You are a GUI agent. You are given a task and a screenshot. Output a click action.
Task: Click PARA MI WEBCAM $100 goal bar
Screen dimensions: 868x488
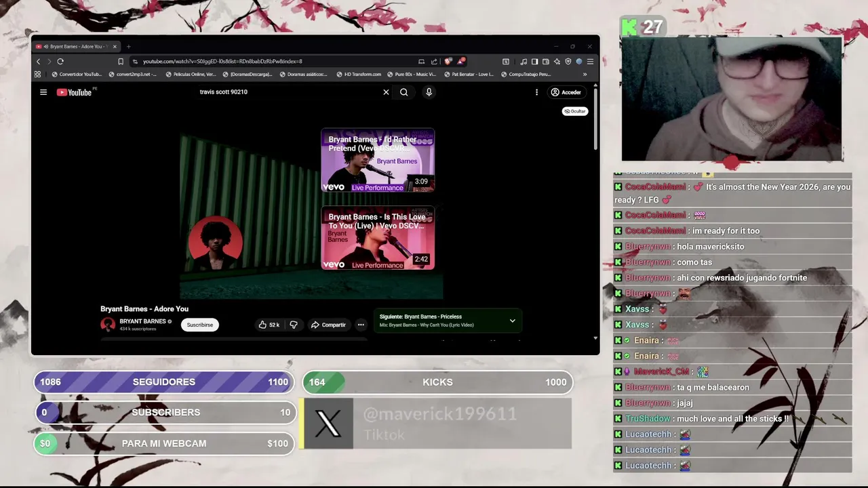pos(164,443)
